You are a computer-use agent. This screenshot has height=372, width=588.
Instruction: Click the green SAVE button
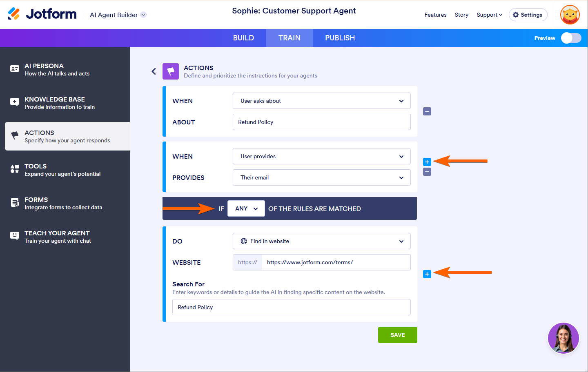(397, 335)
